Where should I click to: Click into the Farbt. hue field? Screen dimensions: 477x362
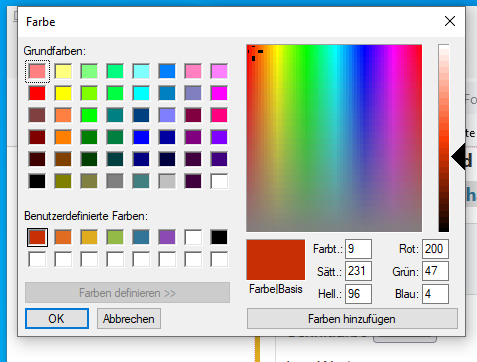[358, 249]
